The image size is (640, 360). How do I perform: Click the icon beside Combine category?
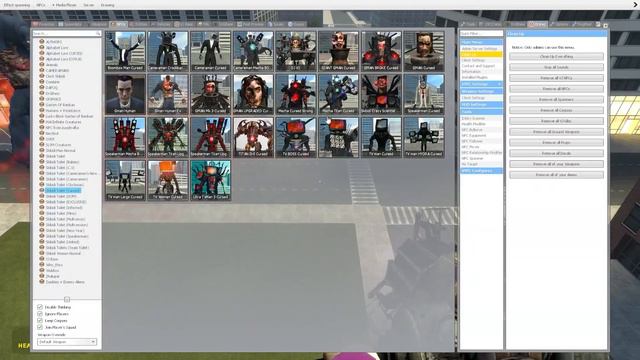(x=42, y=82)
